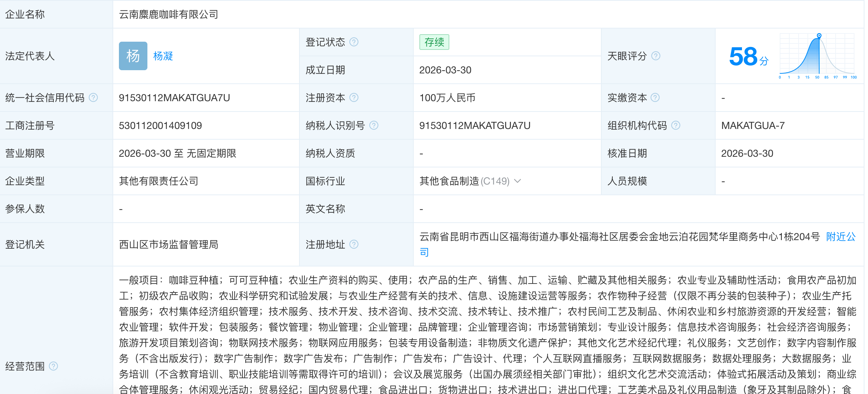Click the 58分 score number
The image size is (868, 394).
click(x=744, y=56)
